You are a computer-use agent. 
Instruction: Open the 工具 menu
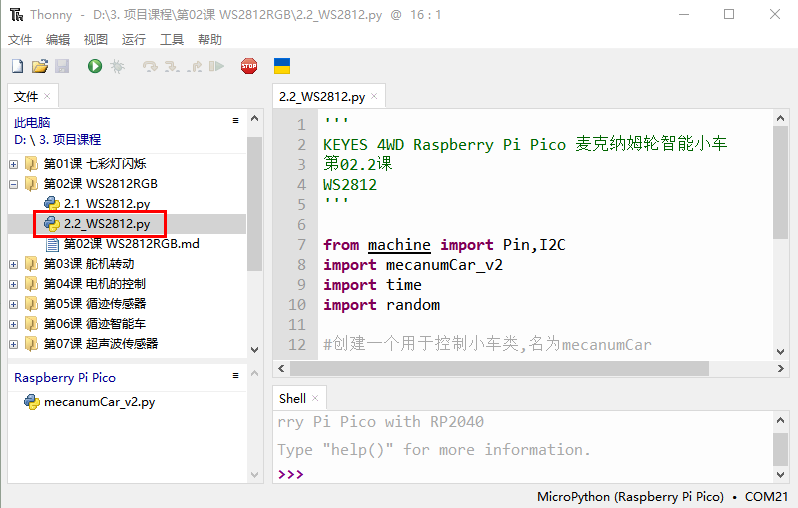point(172,39)
